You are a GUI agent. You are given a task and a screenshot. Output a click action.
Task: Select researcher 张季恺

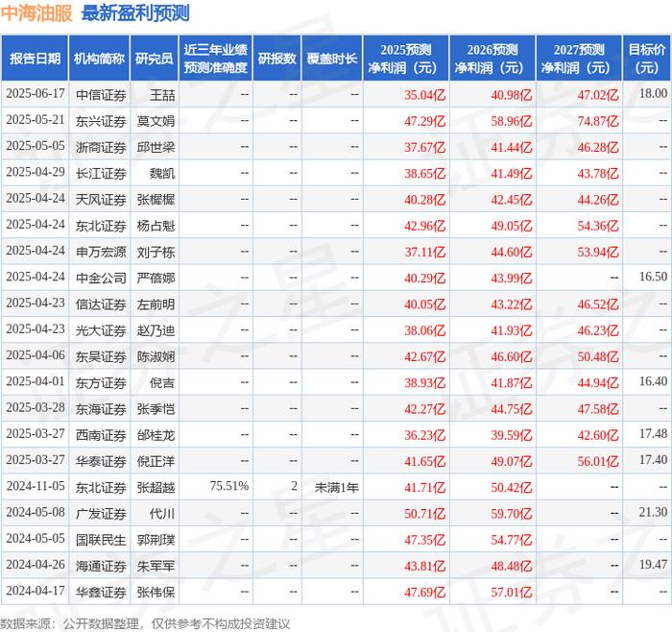coord(156,408)
